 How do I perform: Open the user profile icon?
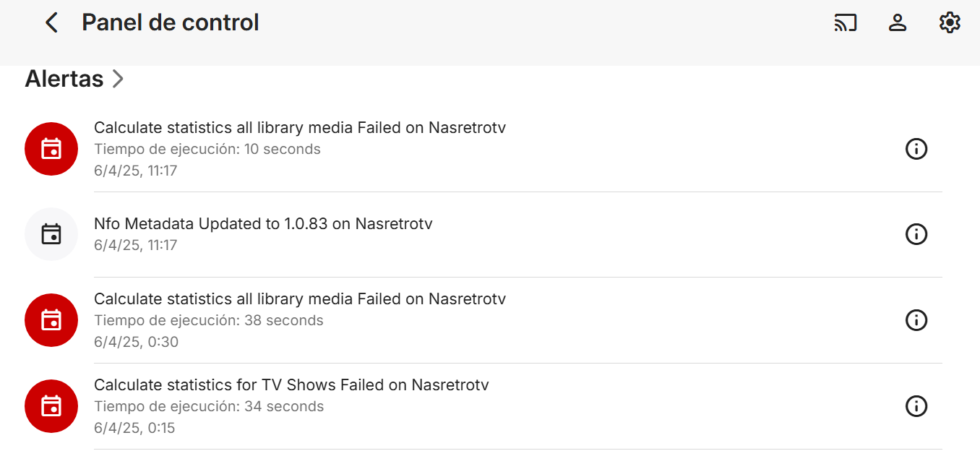(x=897, y=23)
